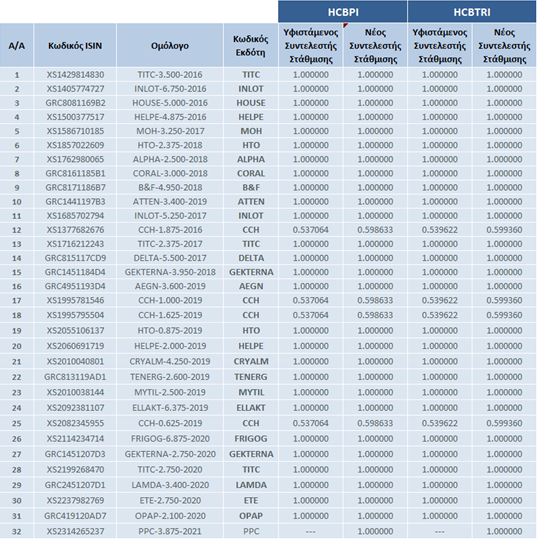Click the A/A column header
The height and width of the screenshot is (539, 537).
[17, 45]
